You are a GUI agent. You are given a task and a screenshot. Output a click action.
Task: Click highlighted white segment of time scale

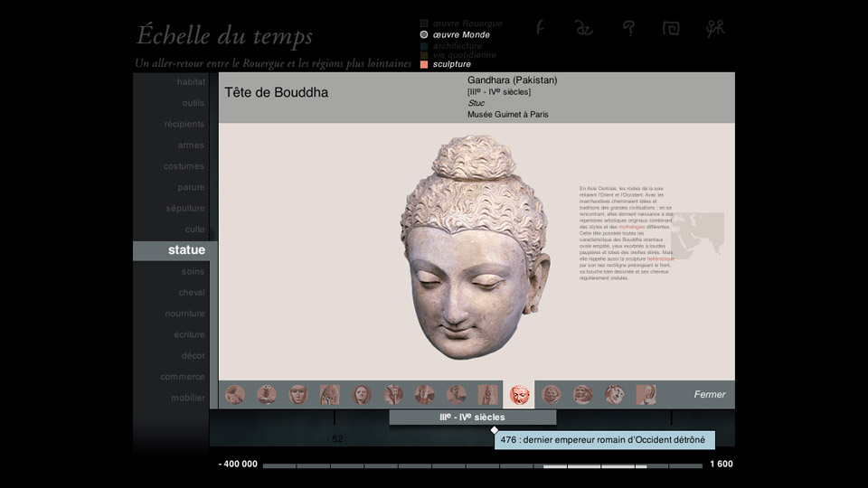coord(595,466)
